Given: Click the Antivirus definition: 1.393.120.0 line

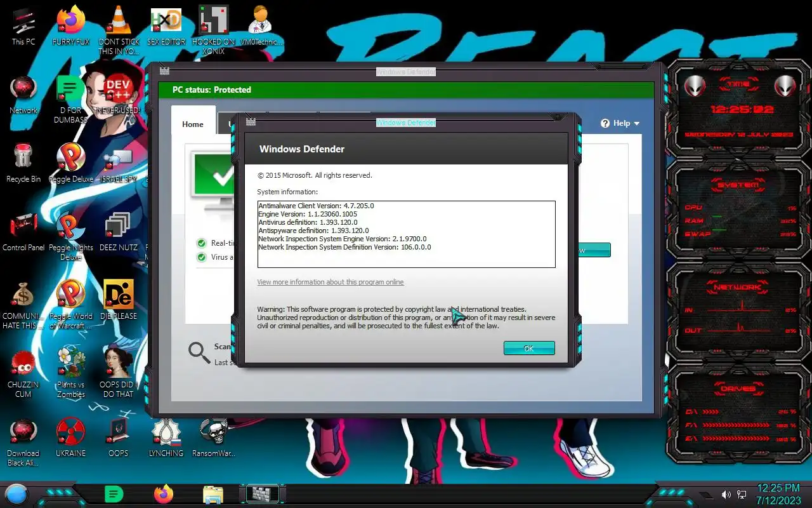Looking at the screenshot, I should (308, 222).
